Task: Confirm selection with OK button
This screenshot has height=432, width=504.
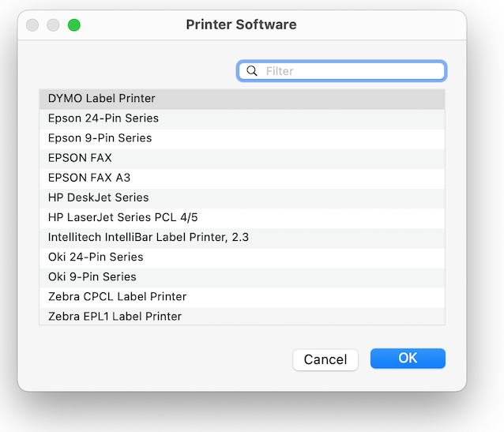Action: point(408,359)
